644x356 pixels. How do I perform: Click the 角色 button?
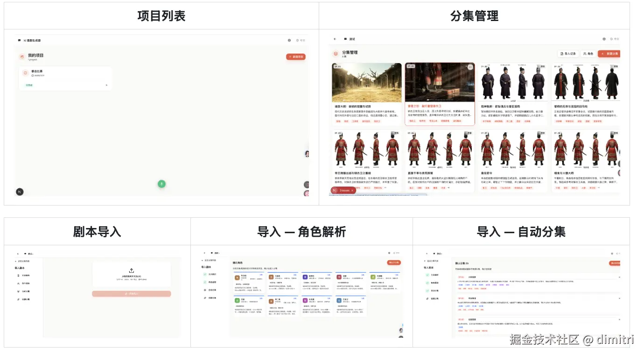[588, 54]
